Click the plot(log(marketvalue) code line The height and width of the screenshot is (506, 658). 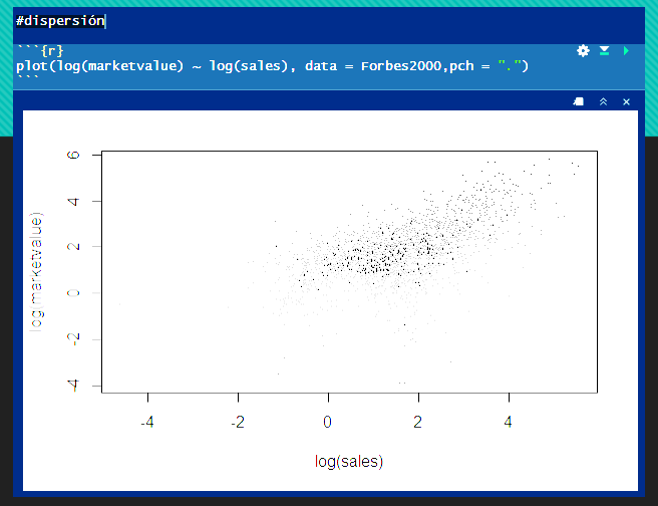coord(272,66)
